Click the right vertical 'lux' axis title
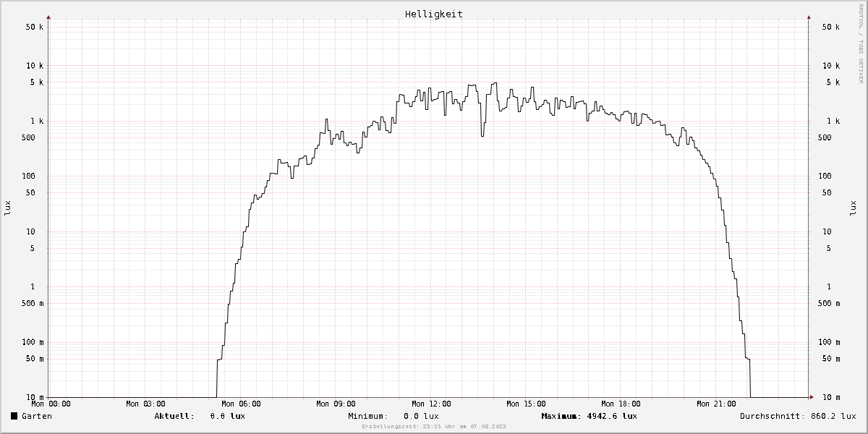 853,208
